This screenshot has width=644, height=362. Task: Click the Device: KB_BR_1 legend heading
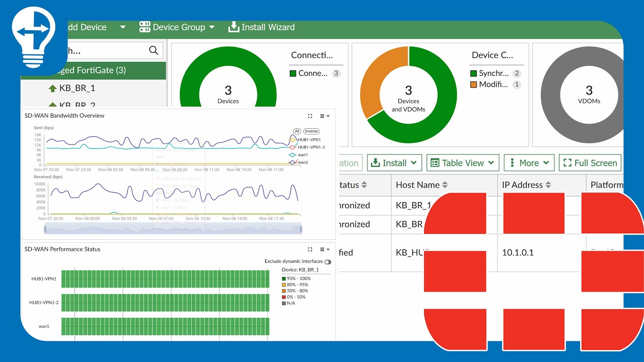pos(300,270)
